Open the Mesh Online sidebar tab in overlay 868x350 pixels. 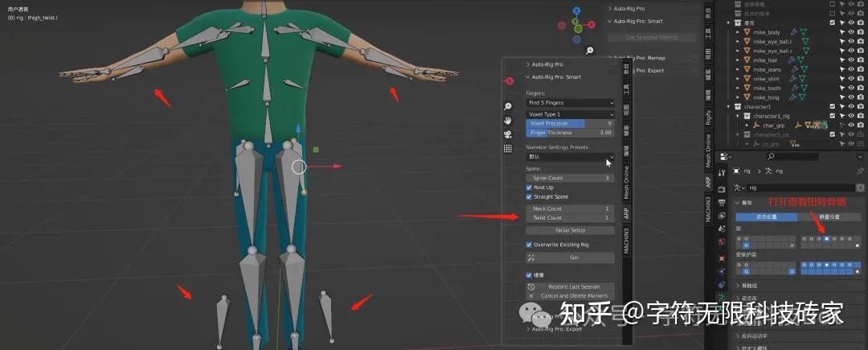[626, 182]
